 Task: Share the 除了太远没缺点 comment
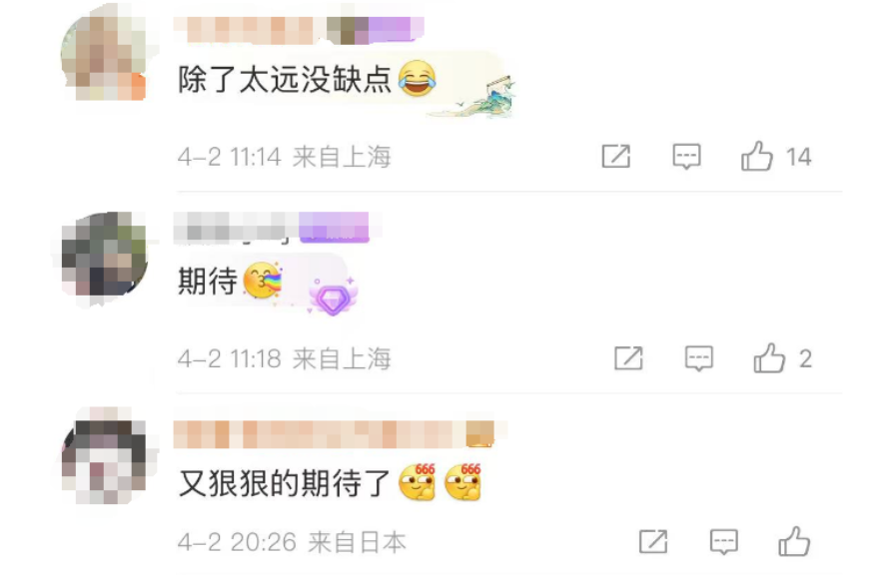pos(615,156)
